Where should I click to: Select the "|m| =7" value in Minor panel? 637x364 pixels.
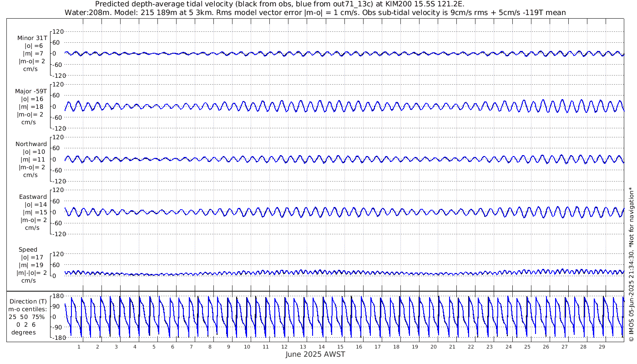tap(33, 54)
